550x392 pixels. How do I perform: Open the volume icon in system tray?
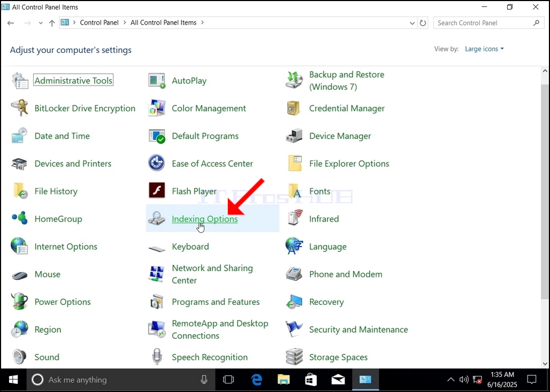point(464,380)
